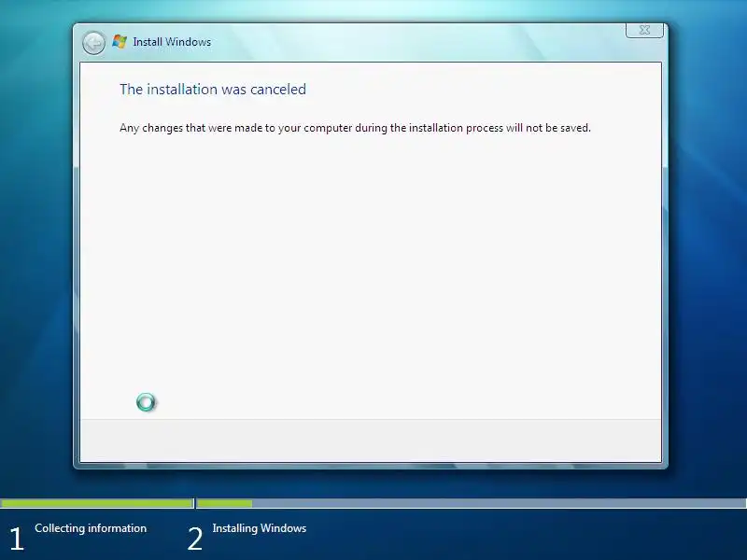Click the 'Installing Windows' step label

point(260,528)
